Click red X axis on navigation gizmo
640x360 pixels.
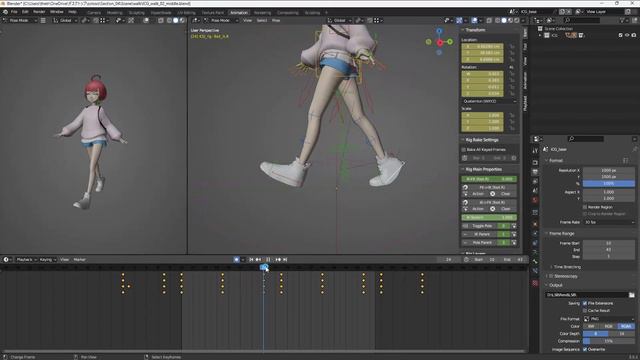click(440, 42)
